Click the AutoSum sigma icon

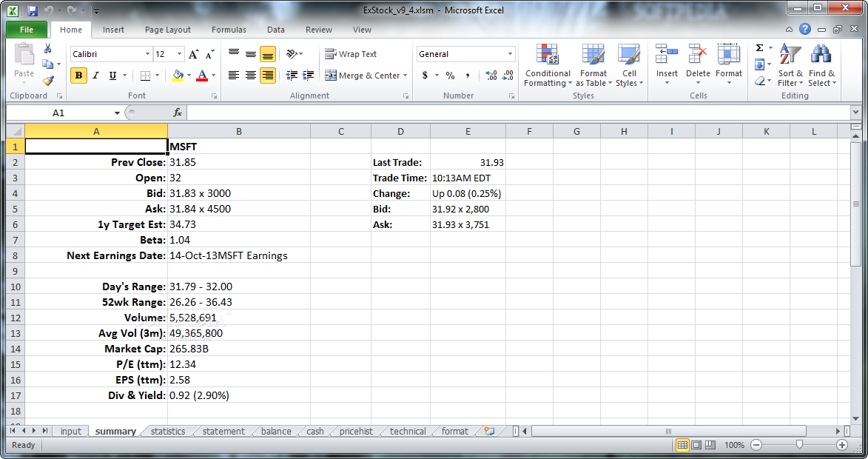[760, 47]
